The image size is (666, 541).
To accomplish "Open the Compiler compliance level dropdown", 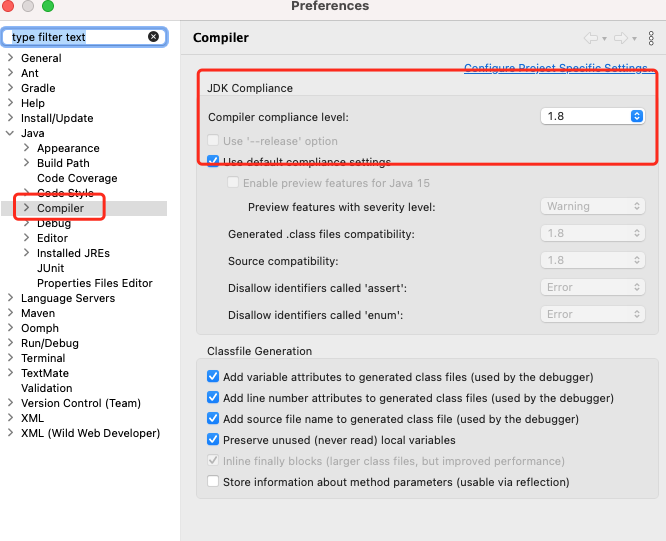I will click(593, 116).
